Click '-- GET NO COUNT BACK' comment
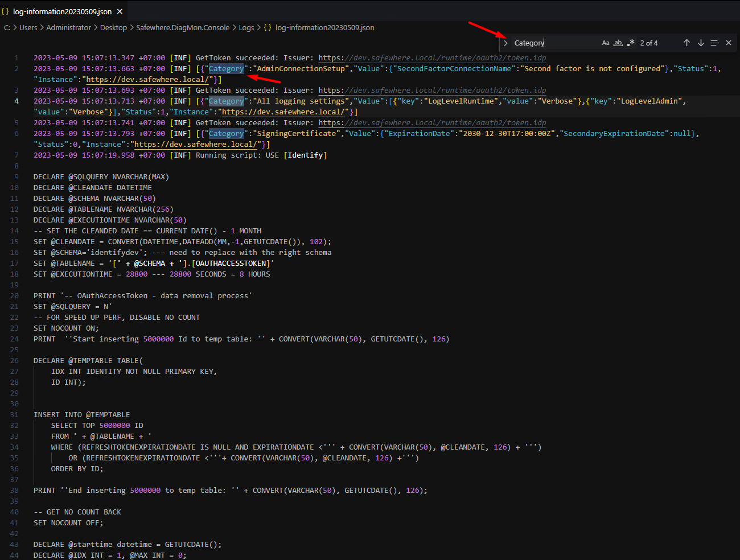The height and width of the screenshot is (560, 740). 77,512
